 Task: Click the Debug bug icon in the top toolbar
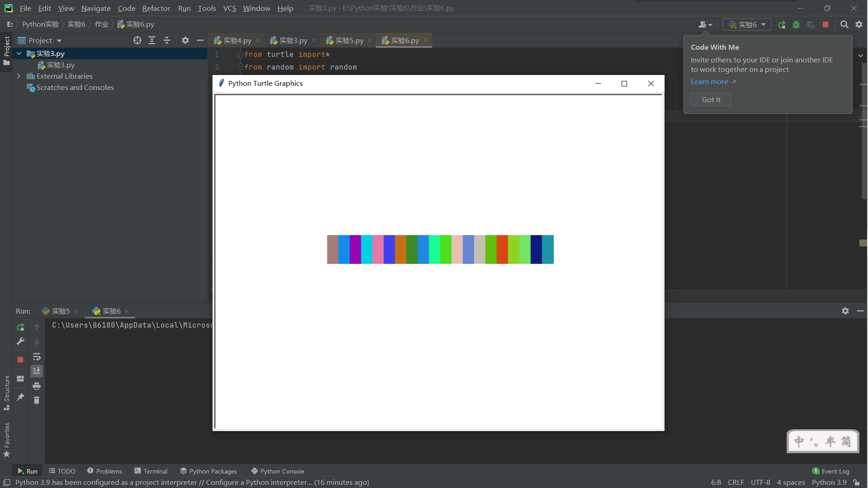[x=796, y=25]
